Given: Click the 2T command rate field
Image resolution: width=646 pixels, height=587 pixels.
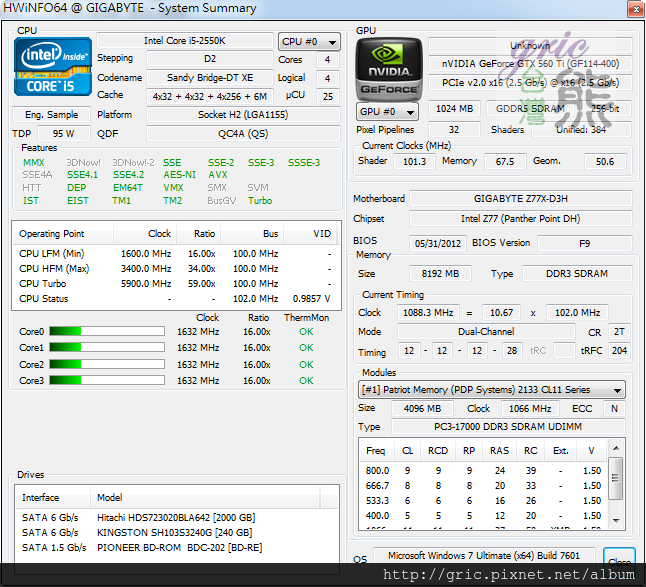Looking at the screenshot, I should 619,332.
